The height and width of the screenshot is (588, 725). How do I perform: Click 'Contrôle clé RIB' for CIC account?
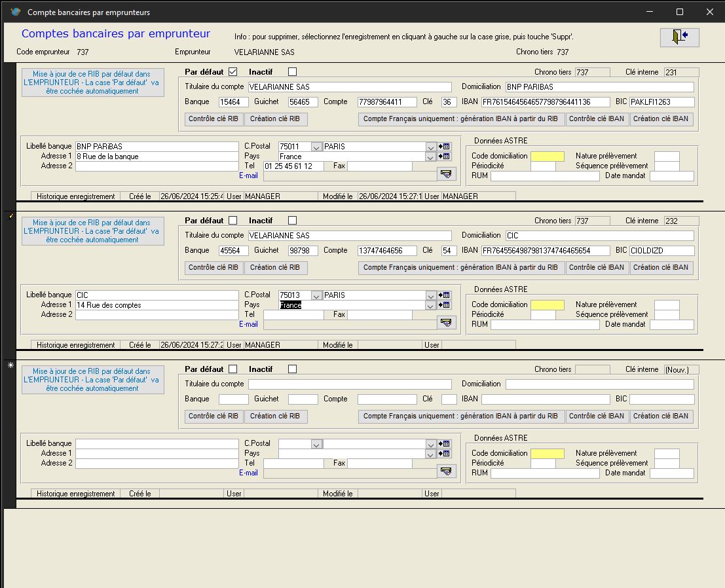coord(214,268)
